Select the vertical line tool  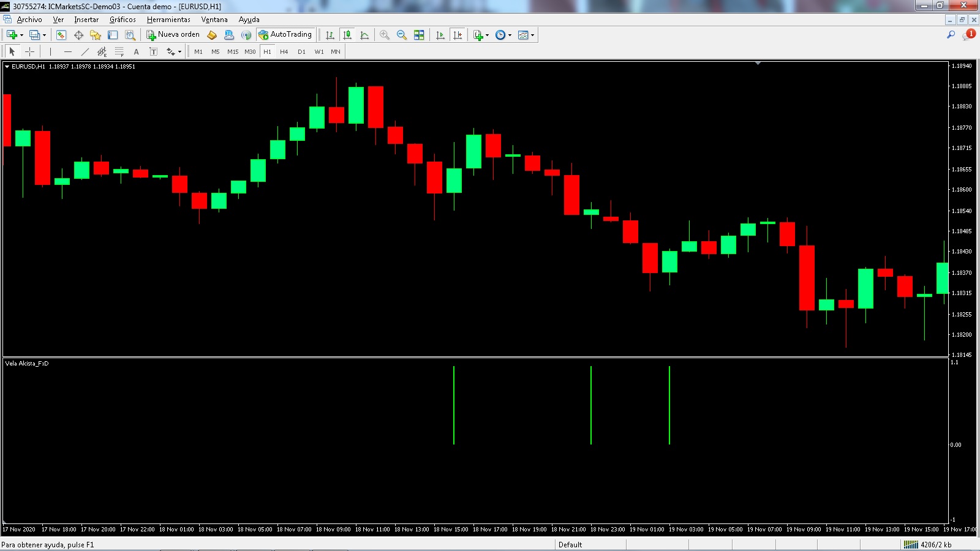pyautogui.click(x=50, y=51)
